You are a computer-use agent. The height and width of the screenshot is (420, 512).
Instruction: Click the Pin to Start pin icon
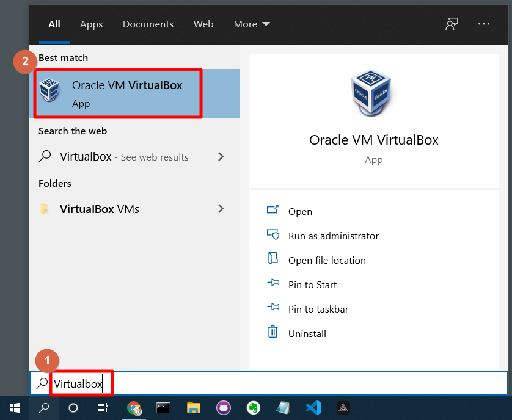(x=273, y=282)
